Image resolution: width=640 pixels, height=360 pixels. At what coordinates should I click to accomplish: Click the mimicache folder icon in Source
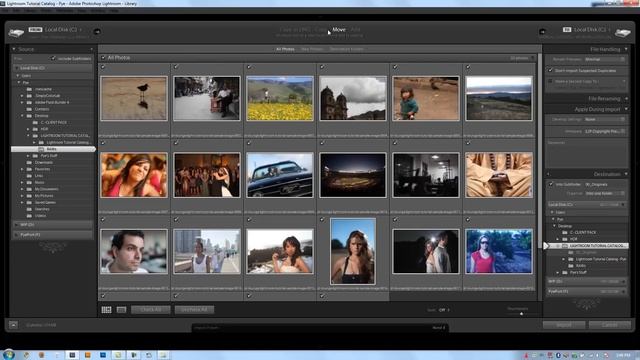tap(29, 89)
